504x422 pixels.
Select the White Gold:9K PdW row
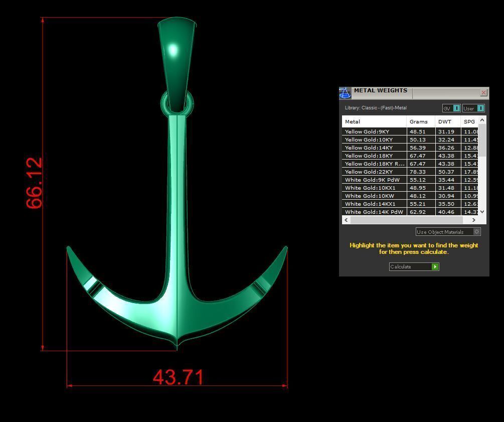(x=410, y=180)
